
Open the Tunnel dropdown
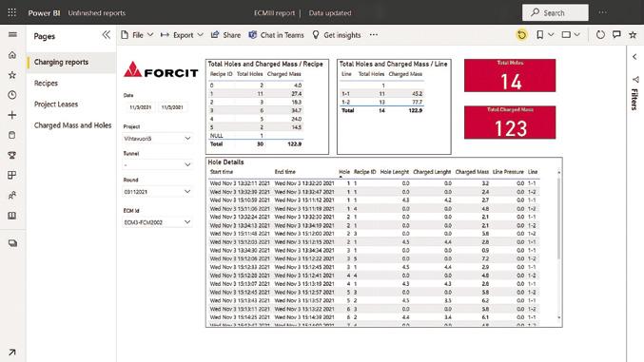pyautogui.click(x=157, y=164)
